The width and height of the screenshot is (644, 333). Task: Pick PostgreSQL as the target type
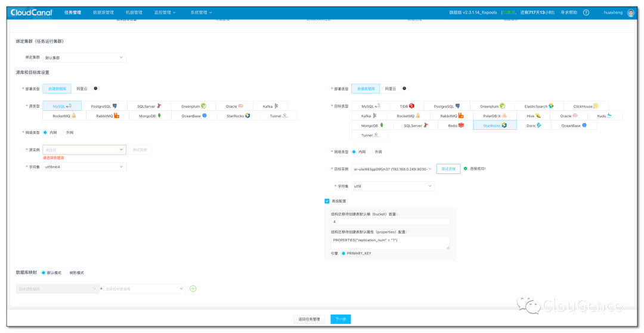click(447, 106)
